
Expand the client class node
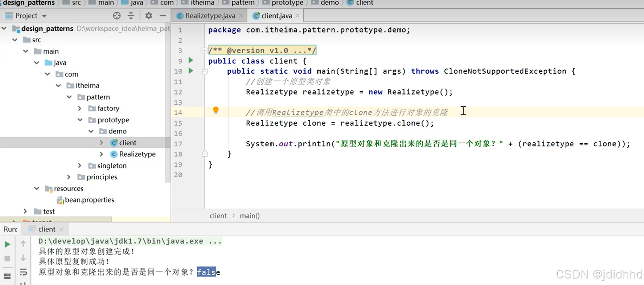[102, 143]
